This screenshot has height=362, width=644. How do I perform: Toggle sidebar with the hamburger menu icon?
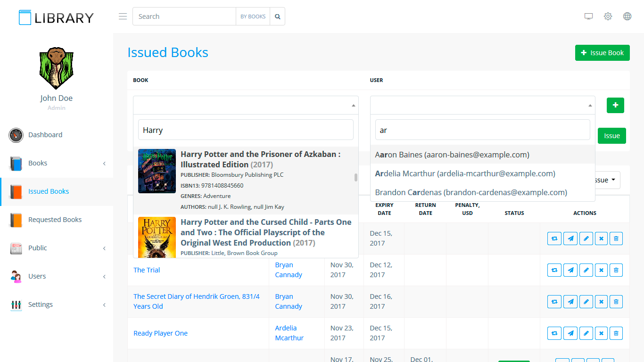coord(123,16)
